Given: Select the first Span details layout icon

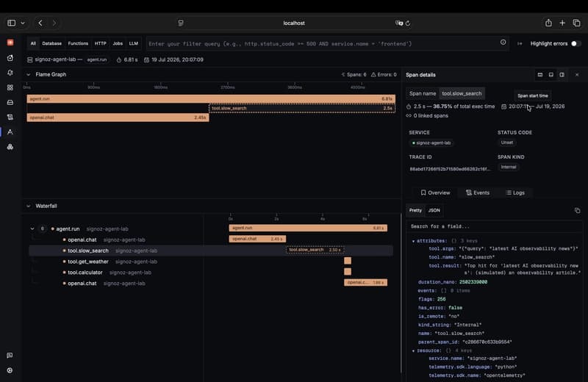Looking at the screenshot, I should tap(540, 75).
